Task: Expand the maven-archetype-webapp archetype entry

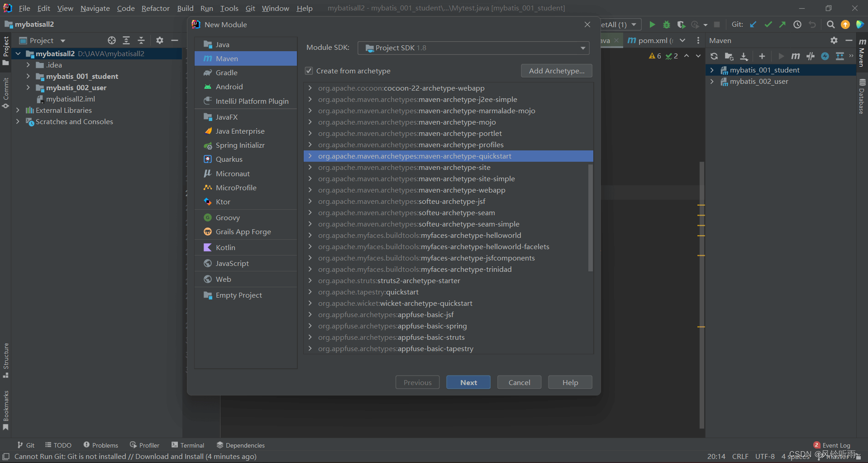Action: pyautogui.click(x=310, y=190)
